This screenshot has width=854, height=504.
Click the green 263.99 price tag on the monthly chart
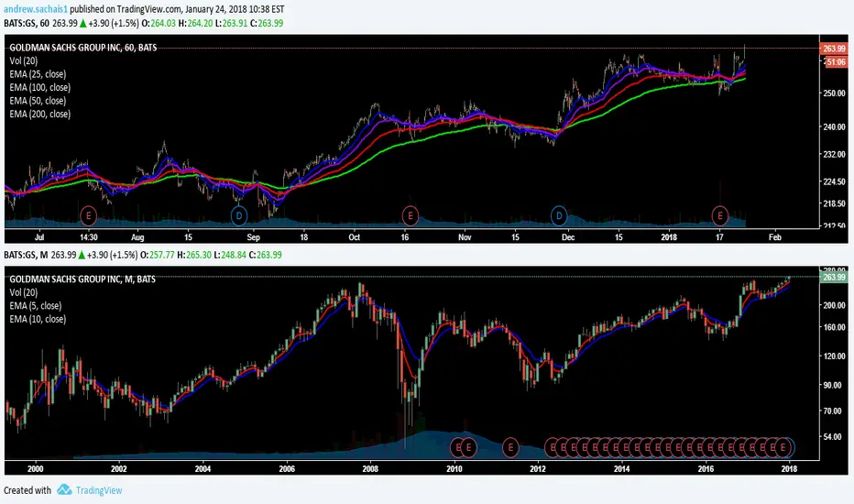[x=834, y=278]
